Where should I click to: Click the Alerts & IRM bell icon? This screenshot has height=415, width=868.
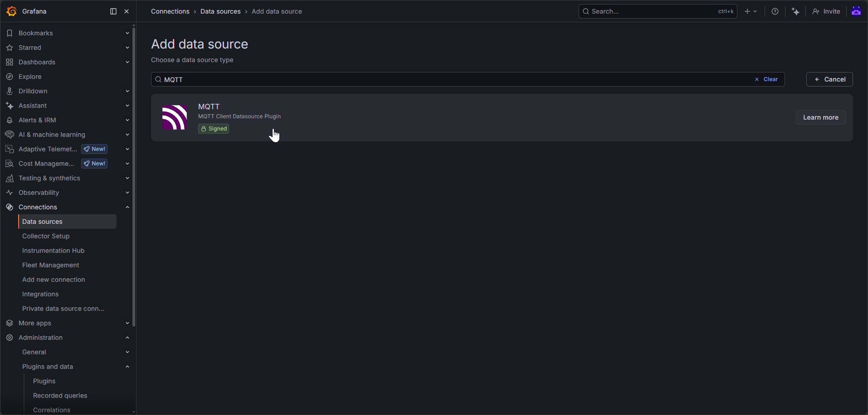coord(10,120)
